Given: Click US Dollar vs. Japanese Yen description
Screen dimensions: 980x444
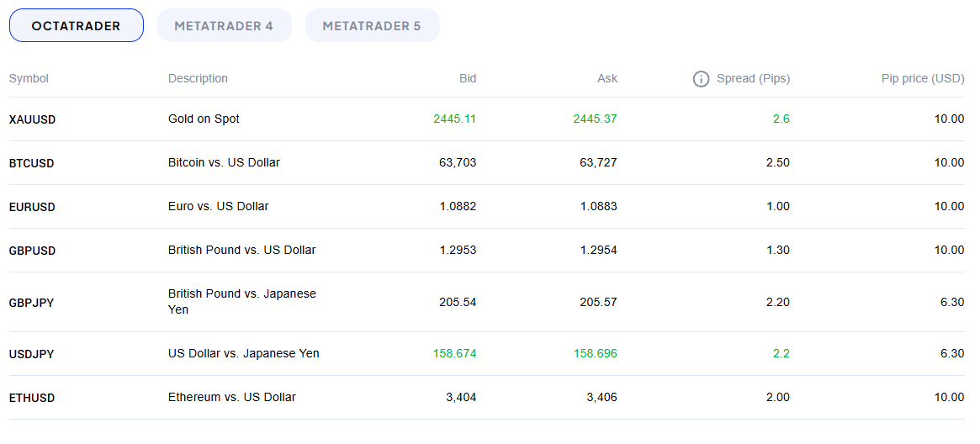Looking at the screenshot, I should point(244,353).
